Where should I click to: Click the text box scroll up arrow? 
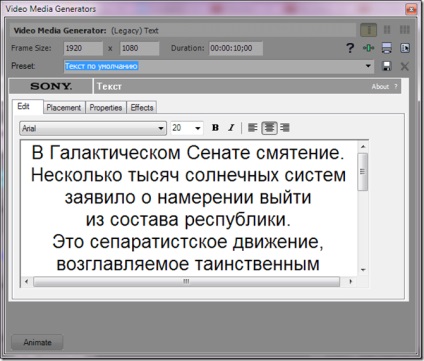pos(363,147)
